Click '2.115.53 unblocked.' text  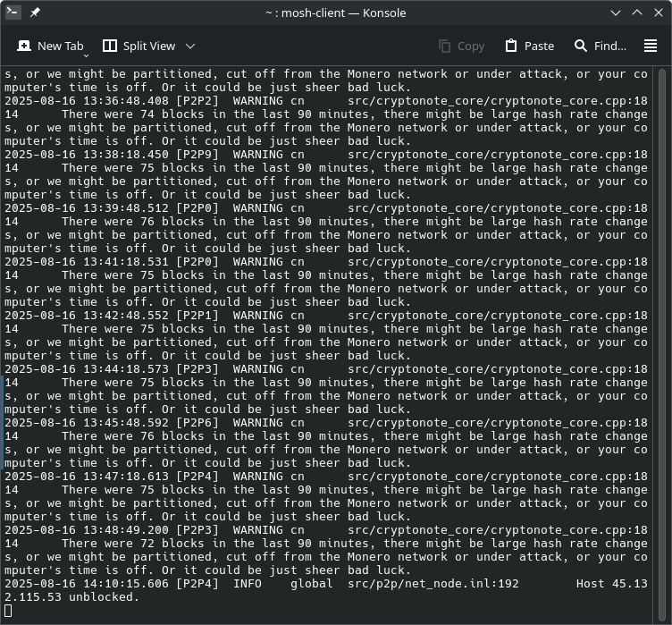pos(72,596)
